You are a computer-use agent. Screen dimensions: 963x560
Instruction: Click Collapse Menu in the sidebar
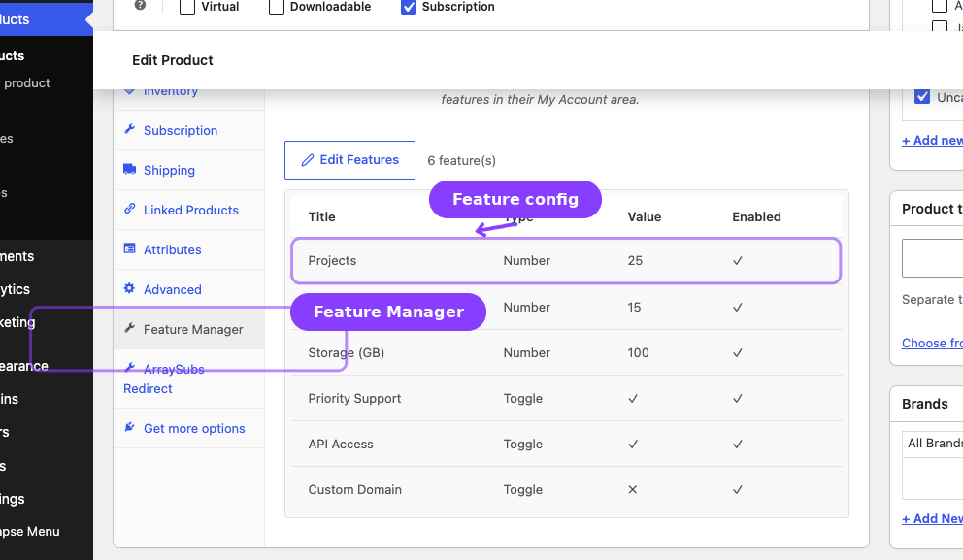[29, 532]
